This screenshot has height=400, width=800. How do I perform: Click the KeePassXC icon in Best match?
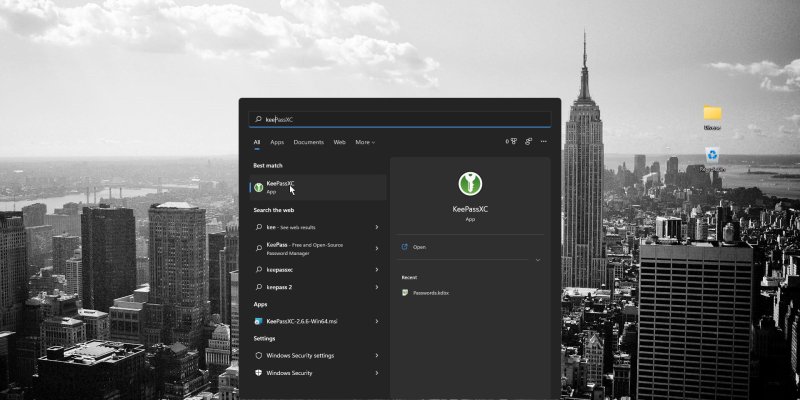coord(259,187)
